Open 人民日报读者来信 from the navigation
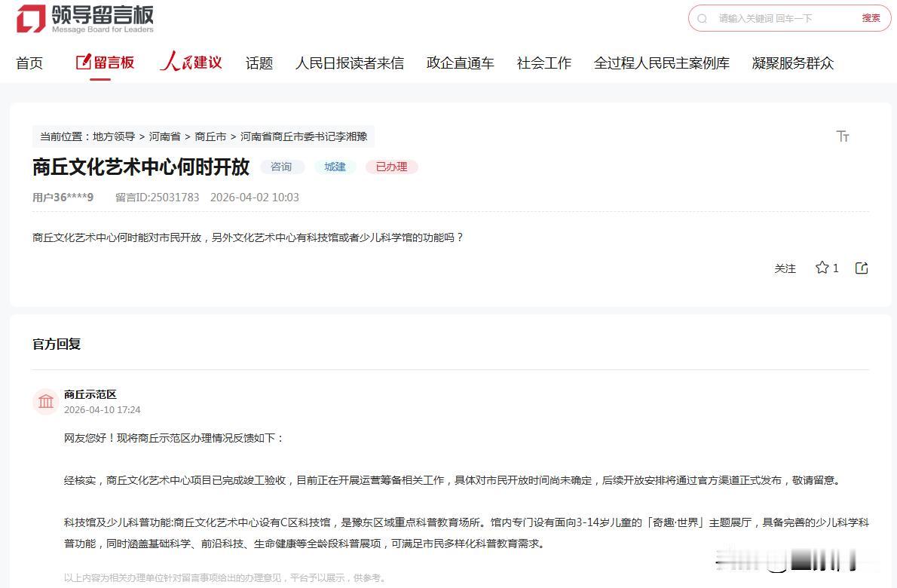The height and width of the screenshot is (588, 897). [349, 63]
